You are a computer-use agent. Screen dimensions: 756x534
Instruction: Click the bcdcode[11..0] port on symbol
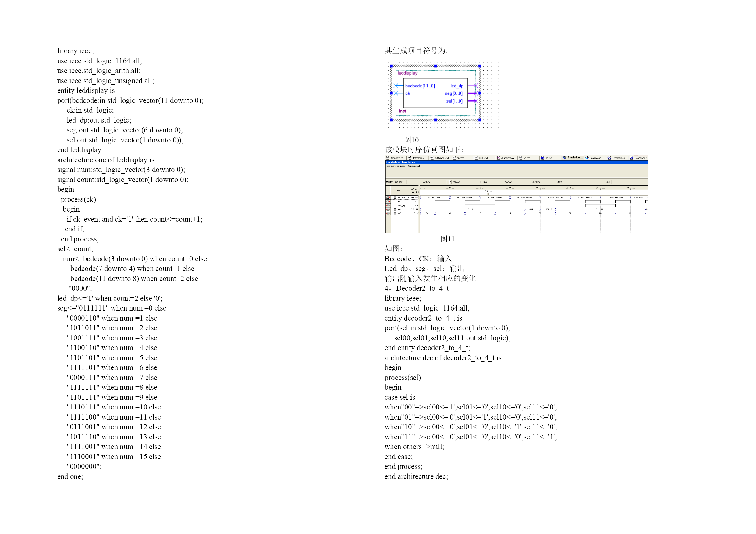(420, 86)
